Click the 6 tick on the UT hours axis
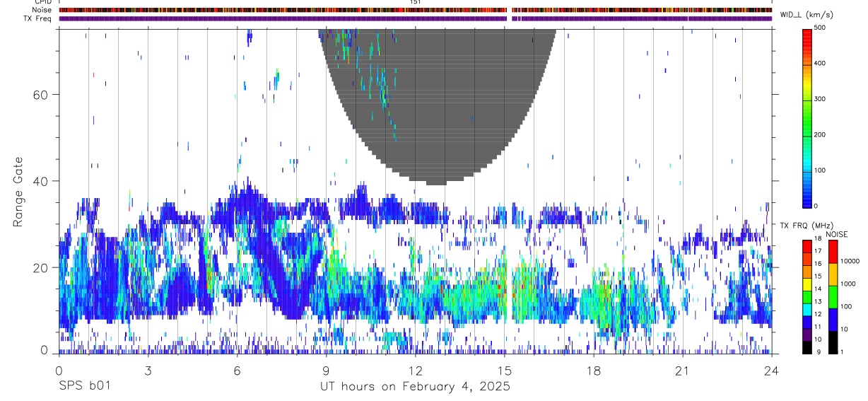Viewport: 868px width, 401px height. click(237, 369)
